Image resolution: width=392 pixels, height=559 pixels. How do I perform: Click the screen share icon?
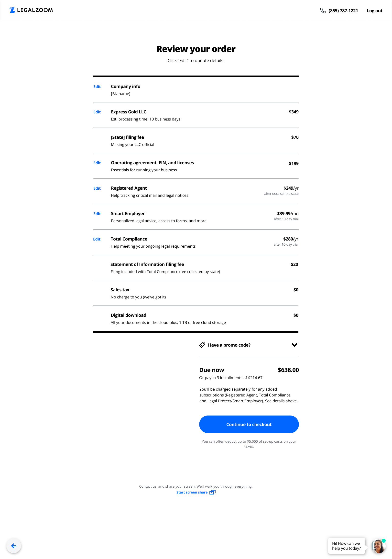tap(212, 492)
